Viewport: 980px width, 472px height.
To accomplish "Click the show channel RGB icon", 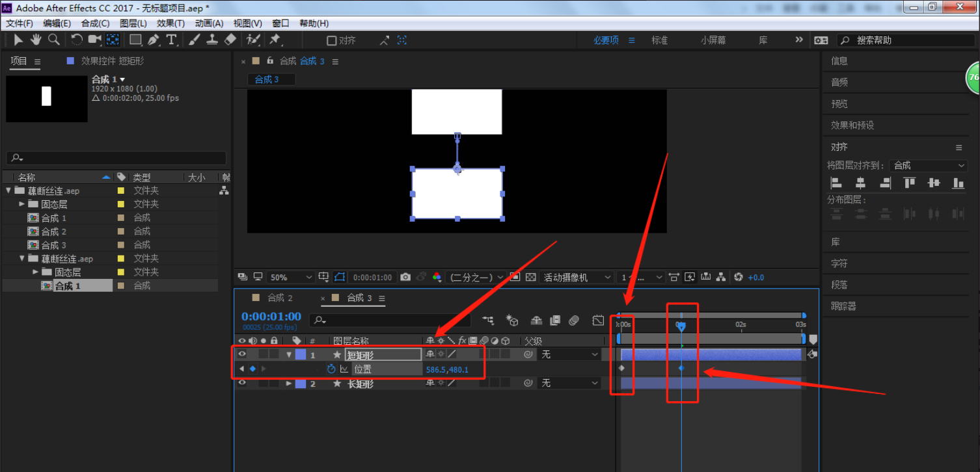I will click(x=436, y=277).
